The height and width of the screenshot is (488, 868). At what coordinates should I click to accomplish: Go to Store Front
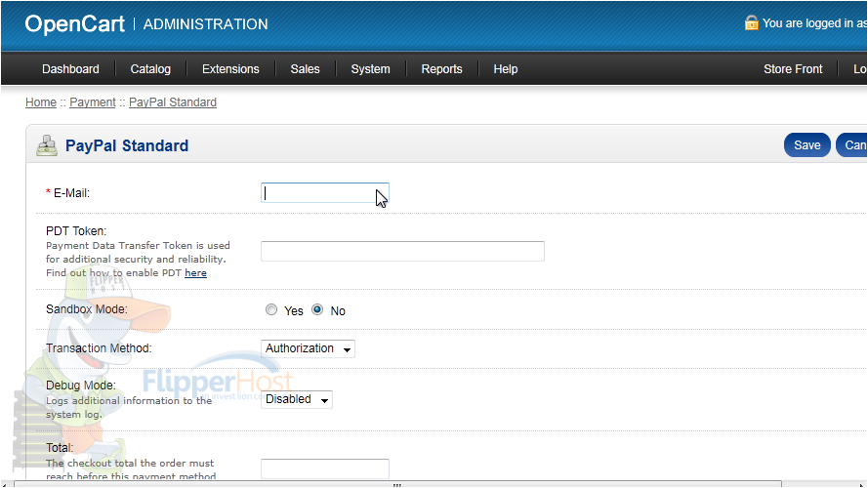(x=793, y=69)
